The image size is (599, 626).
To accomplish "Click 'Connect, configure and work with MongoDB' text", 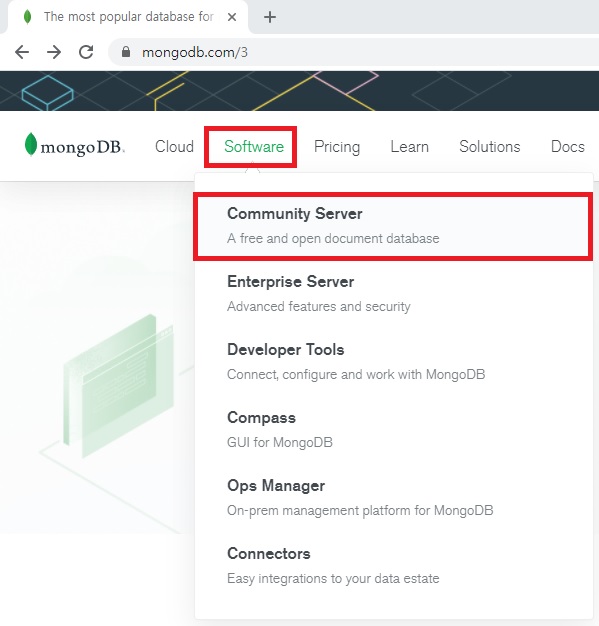I will [x=356, y=374].
